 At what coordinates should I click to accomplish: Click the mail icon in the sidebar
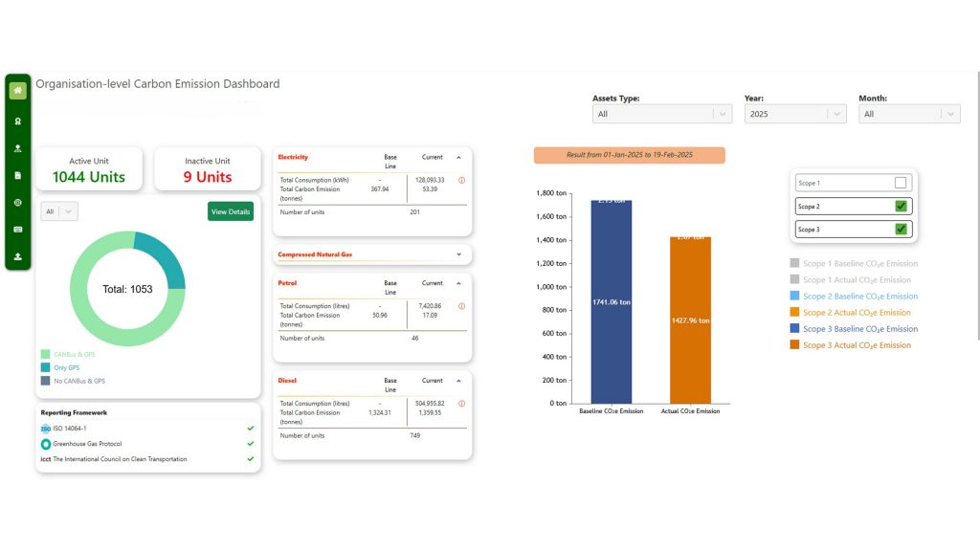click(x=17, y=229)
